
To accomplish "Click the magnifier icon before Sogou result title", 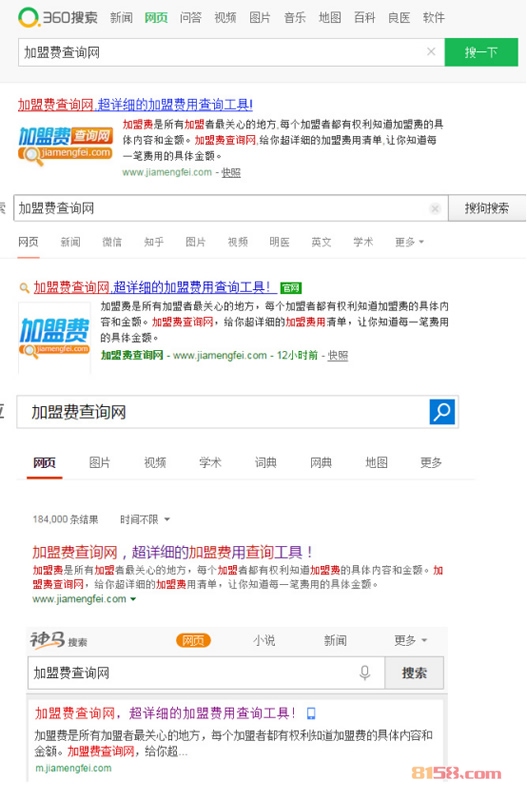I will (x=24, y=288).
